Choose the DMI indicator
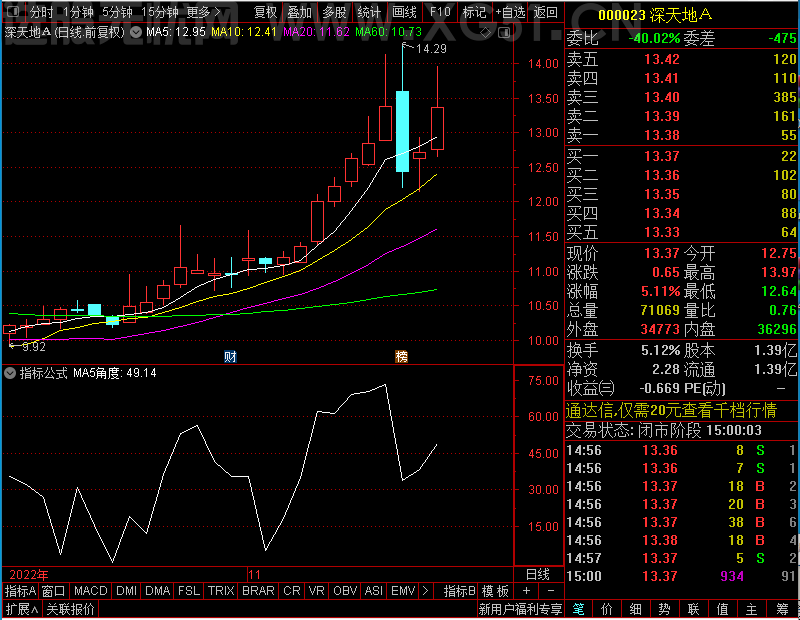The image size is (800, 620). tap(127, 591)
